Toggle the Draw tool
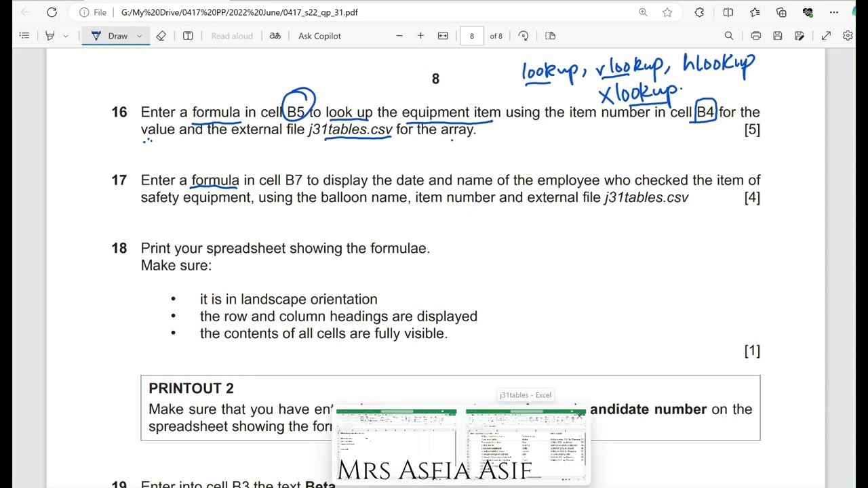Image resolution: width=868 pixels, height=488 pixels. (x=110, y=36)
